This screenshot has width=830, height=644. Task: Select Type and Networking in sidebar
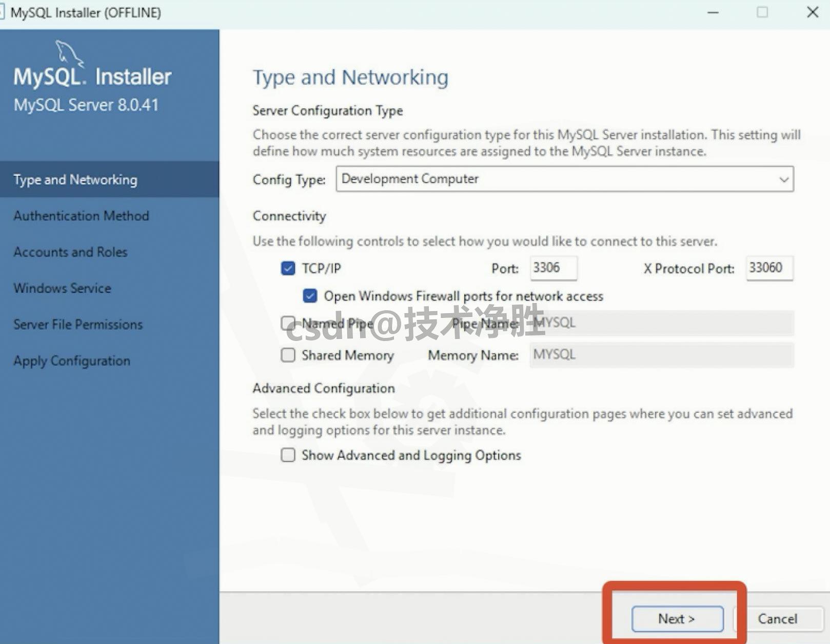[x=109, y=179]
